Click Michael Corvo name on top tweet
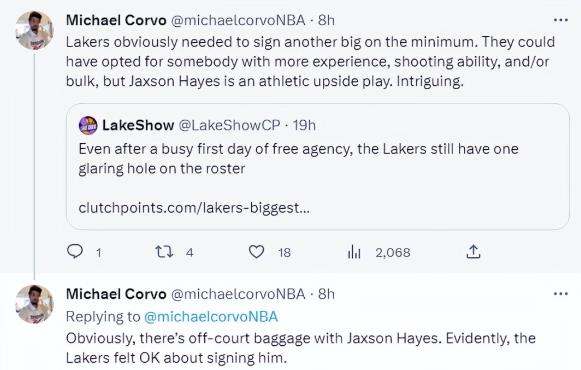This screenshot has height=370, width=581. [x=116, y=20]
